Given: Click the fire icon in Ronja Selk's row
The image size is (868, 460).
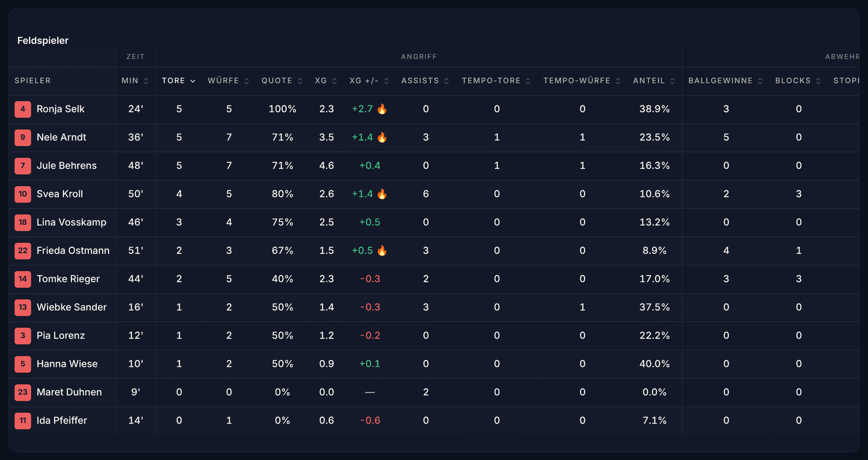Looking at the screenshot, I should [382, 109].
